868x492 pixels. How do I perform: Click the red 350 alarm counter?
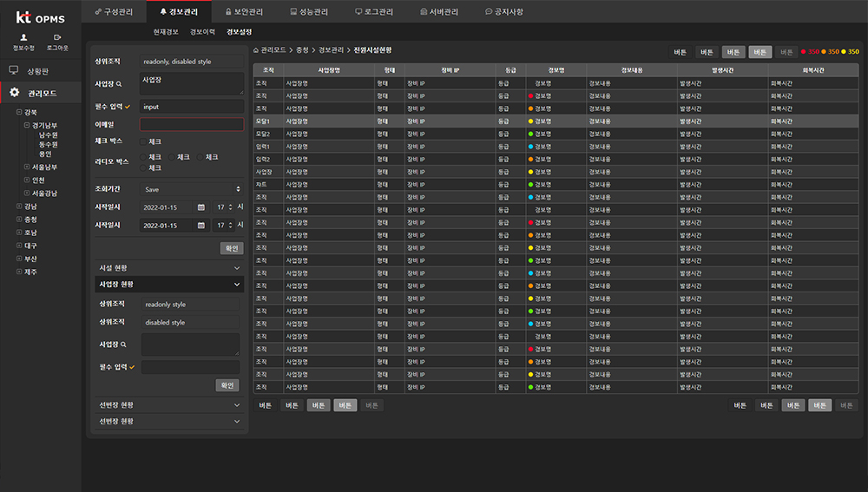pos(810,52)
